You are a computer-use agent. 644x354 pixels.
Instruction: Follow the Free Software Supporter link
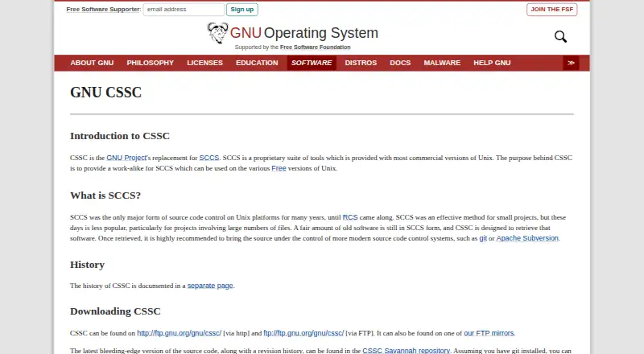coord(103,10)
